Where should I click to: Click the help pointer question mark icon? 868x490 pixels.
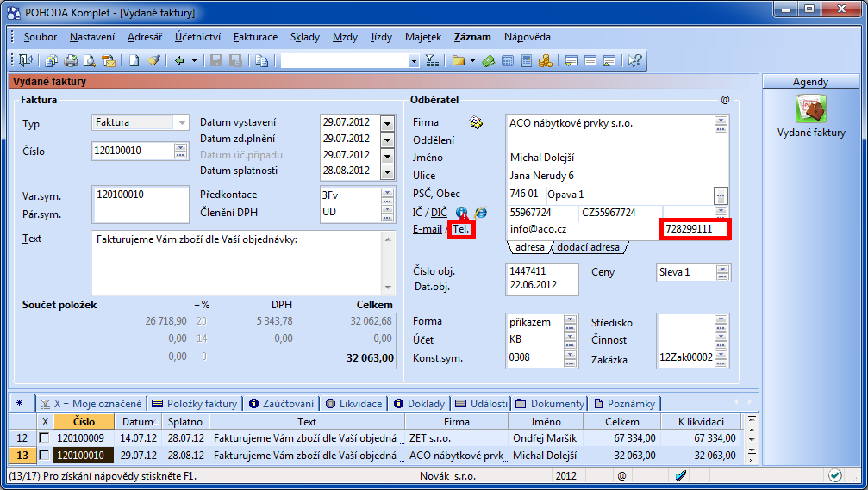(x=634, y=60)
